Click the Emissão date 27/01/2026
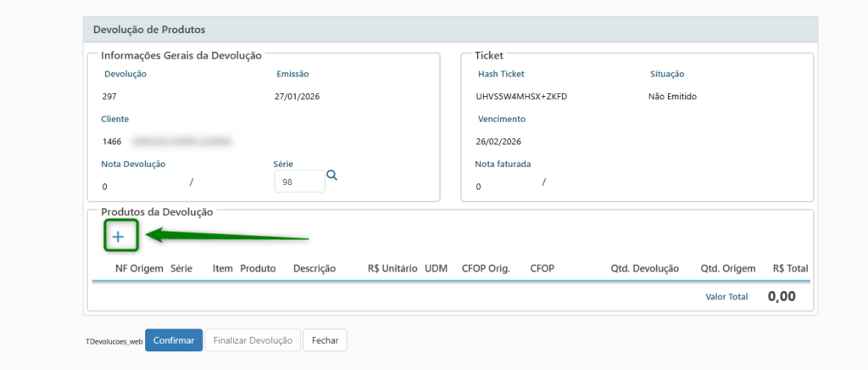868x370 pixels. coord(298,97)
